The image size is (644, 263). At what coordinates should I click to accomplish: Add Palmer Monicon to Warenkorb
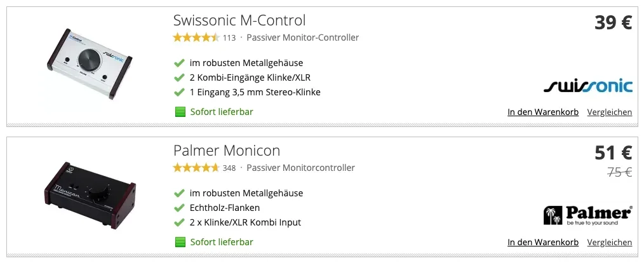coord(543,243)
